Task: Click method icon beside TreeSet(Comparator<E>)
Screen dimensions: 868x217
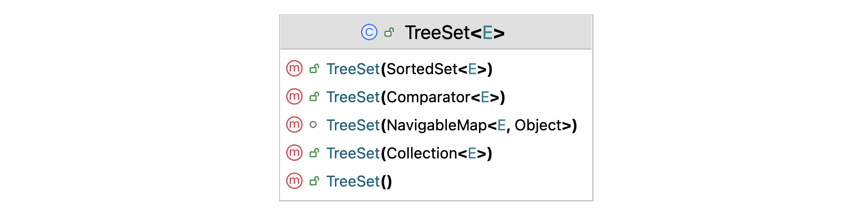Action: pos(294,97)
